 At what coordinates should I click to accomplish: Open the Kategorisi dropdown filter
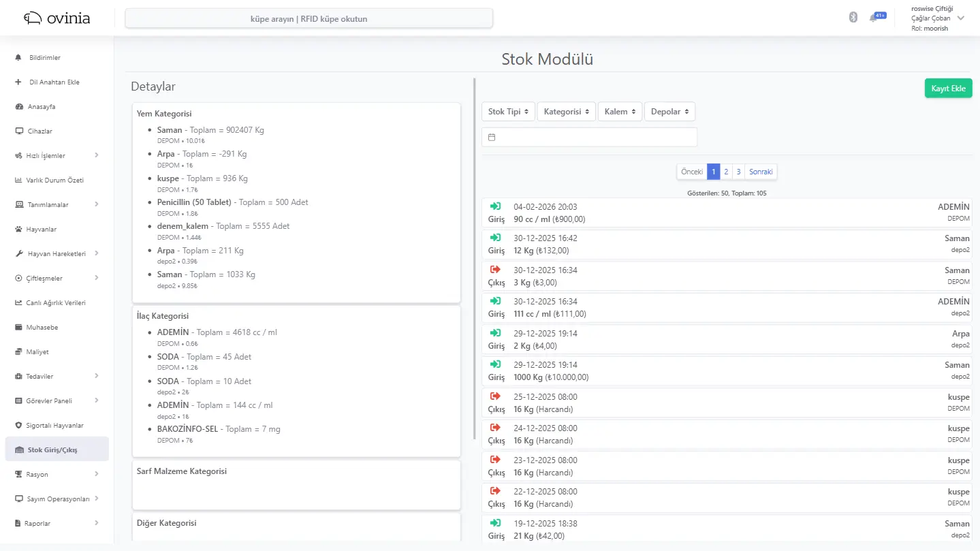(x=566, y=112)
